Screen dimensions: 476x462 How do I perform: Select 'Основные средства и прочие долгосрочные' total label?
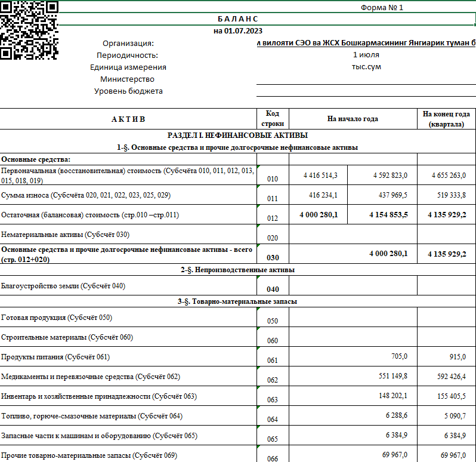pos(127,254)
